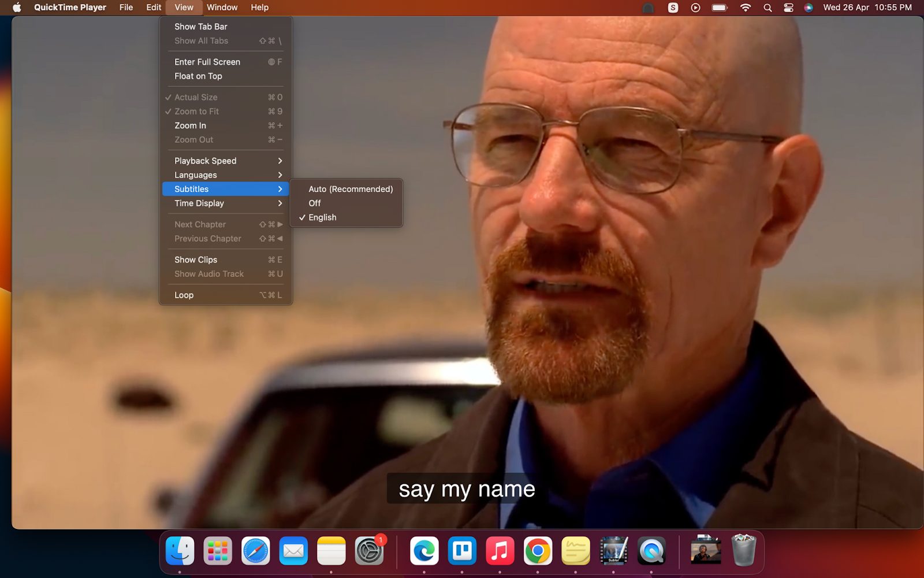Open the Apple menu
The width and height of the screenshot is (924, 578).
pyautogui.click(x=17, y=8)
